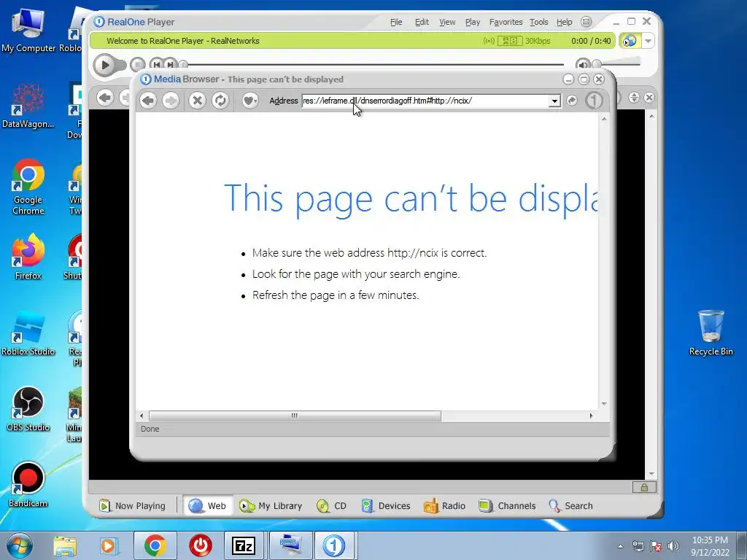Open the CD tab
Image resolution: width=747 pixels, height=560 pixels.
coord(332,506)
